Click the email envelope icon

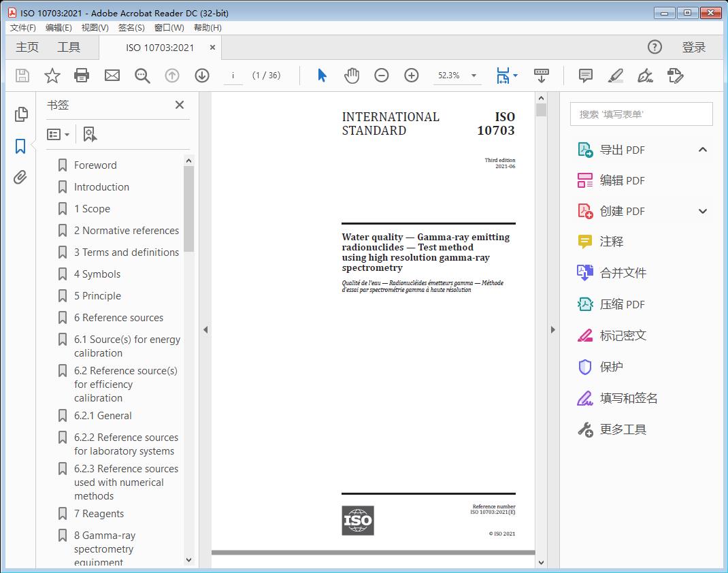pos(112,76)
